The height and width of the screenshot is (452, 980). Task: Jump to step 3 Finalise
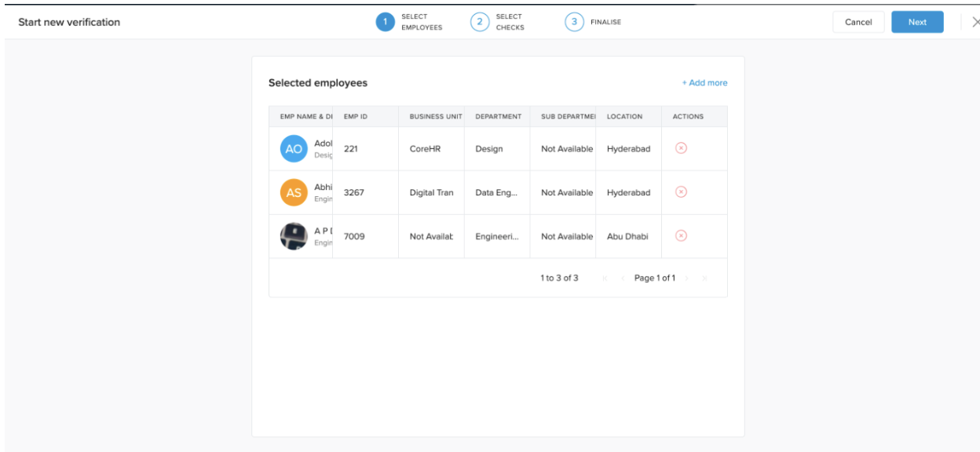(x=574, y=22)
